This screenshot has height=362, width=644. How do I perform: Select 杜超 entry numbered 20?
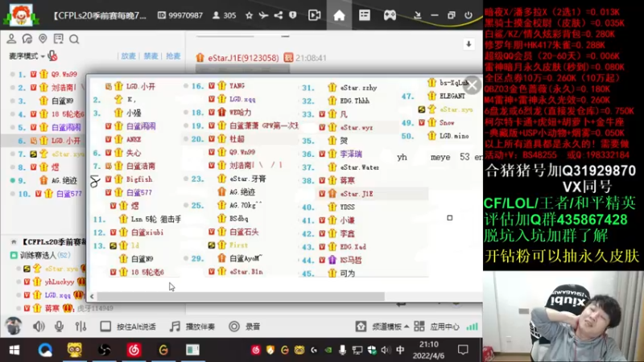pyautogui.click(x=237, y=139)
